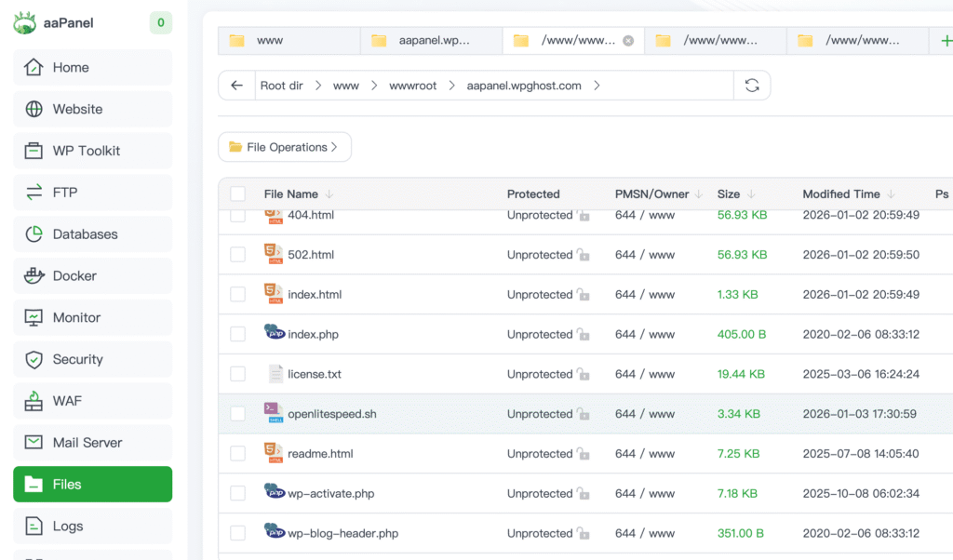Image resolution: width=953 pixels, height=560 pixels.
Task: Check the box for 502.html
Action: tap(238, 255)
